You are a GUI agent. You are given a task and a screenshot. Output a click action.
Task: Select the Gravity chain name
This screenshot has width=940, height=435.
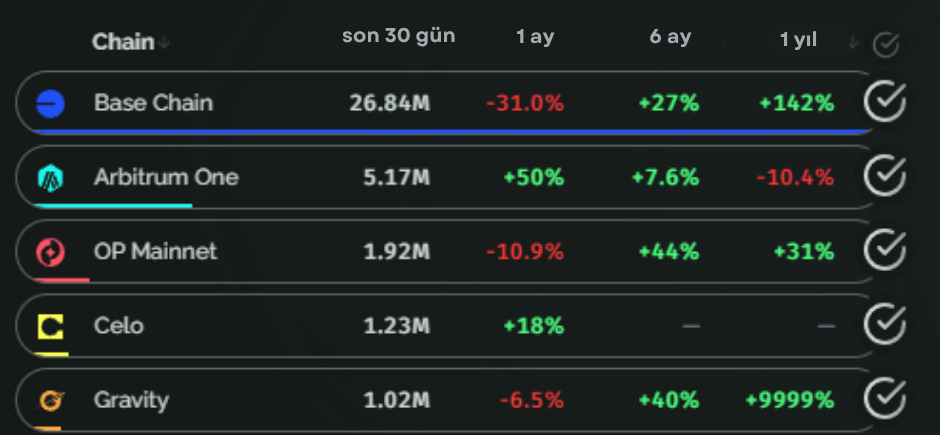point(131,400)
